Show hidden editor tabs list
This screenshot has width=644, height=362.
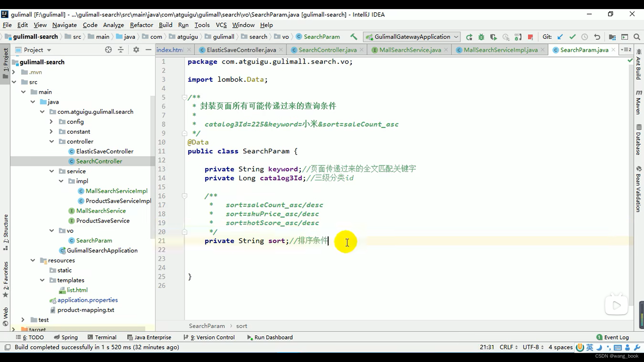click(x=626, y=50)
